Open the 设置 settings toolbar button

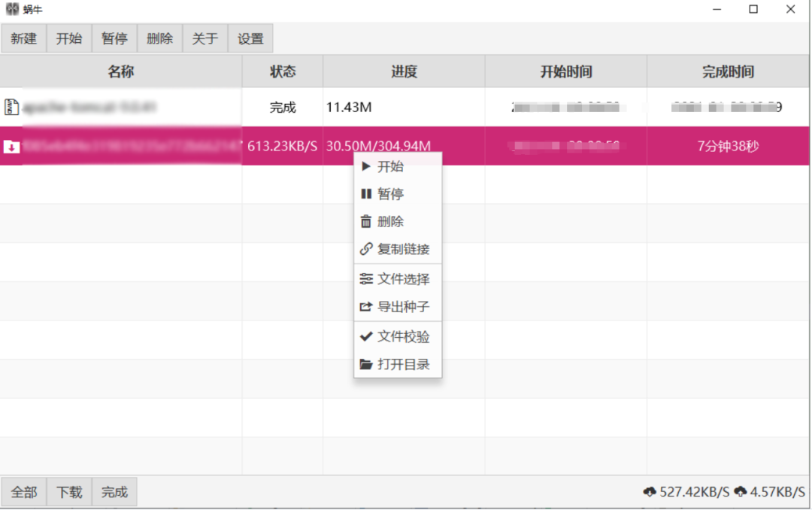(x=250, y=38)
